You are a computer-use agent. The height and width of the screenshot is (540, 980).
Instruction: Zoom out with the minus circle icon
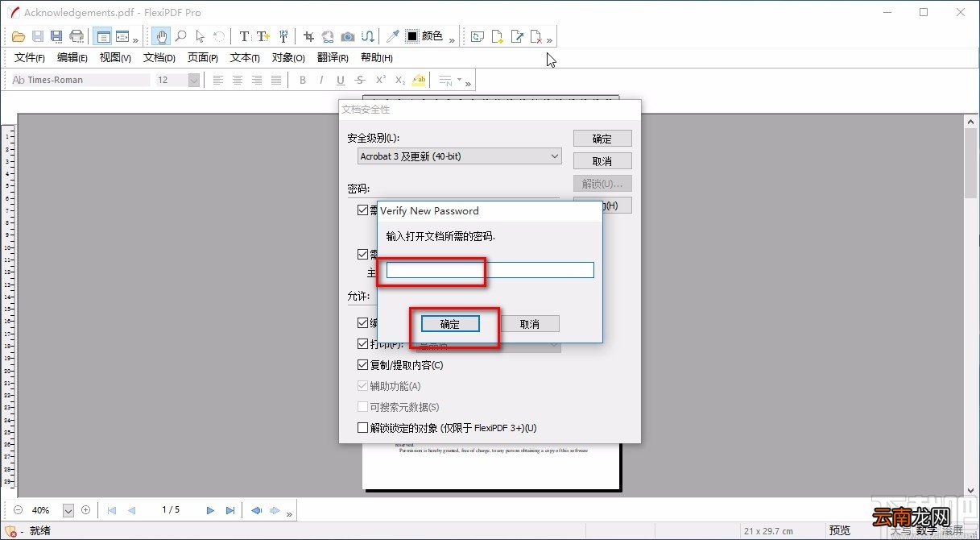click(17, 510)
